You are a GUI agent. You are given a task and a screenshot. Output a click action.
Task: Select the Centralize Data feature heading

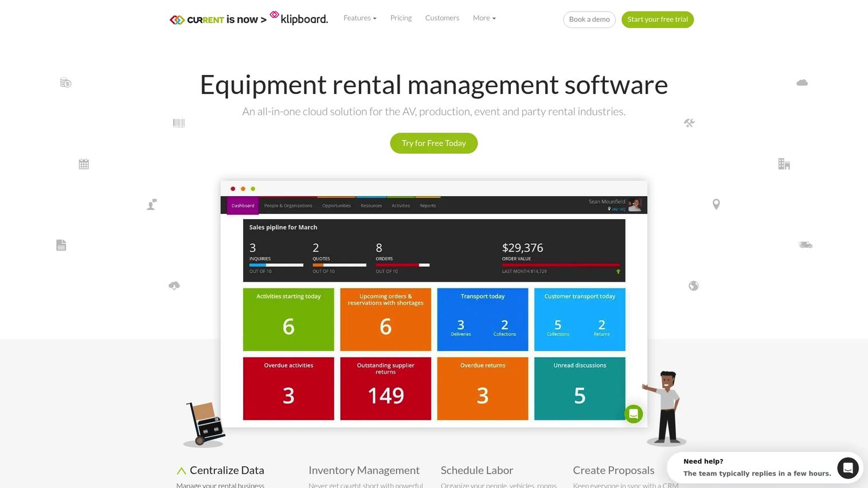click(227, 470)
